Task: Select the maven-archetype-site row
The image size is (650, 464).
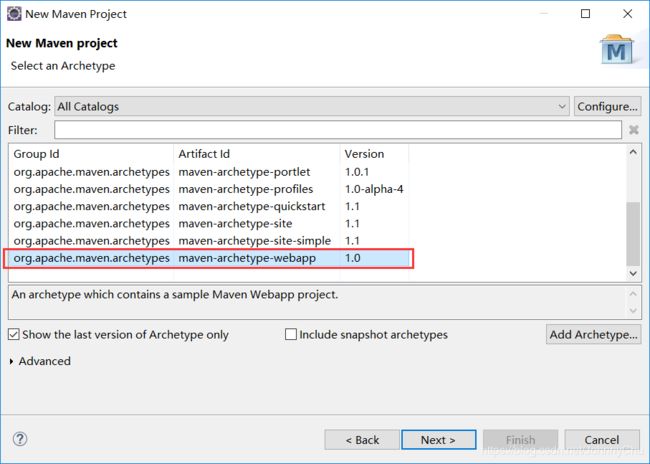Action: [x=209, y=223]
